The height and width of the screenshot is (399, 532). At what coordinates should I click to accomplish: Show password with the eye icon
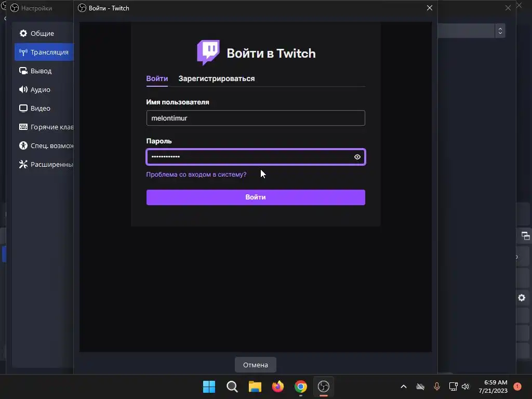click(x=357, y=157)
